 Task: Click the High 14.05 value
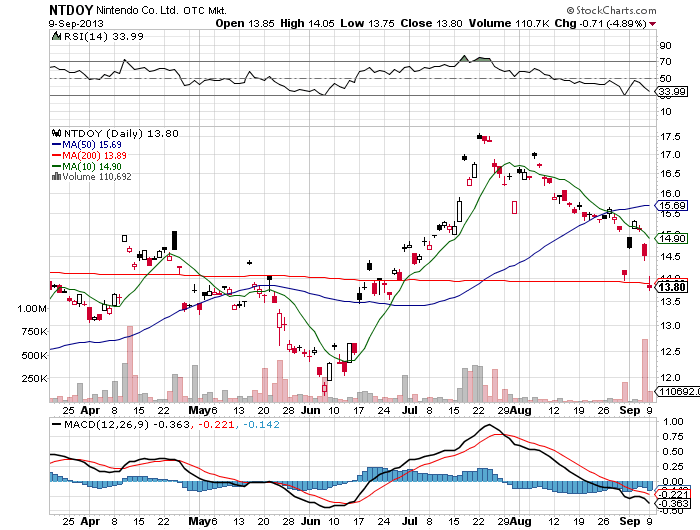[x=307, y=23]
